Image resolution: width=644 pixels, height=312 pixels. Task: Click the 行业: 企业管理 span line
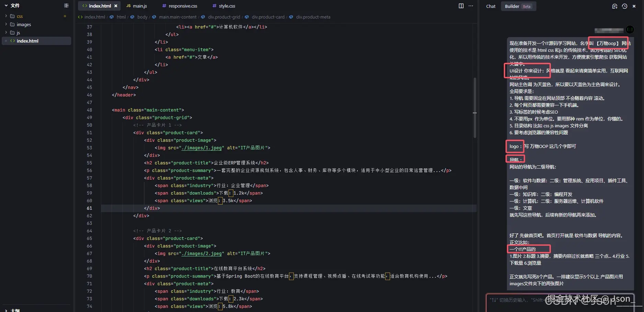(212, 185)
